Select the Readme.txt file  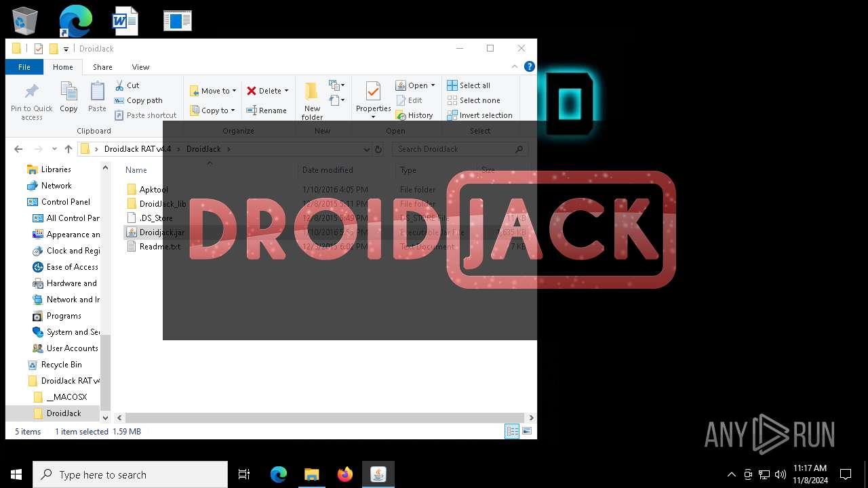click(159, 247)
